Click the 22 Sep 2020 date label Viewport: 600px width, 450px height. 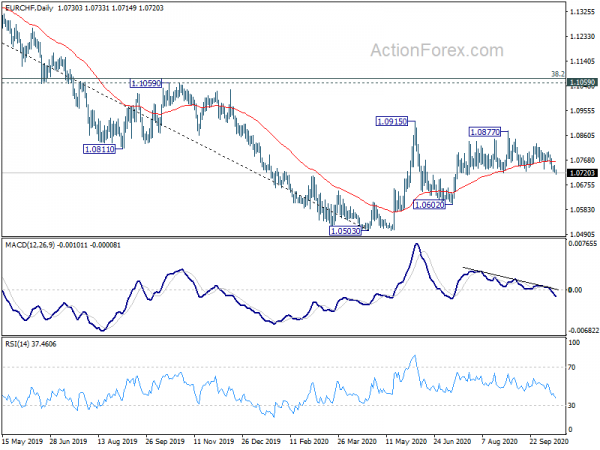(x=549, y=441)
